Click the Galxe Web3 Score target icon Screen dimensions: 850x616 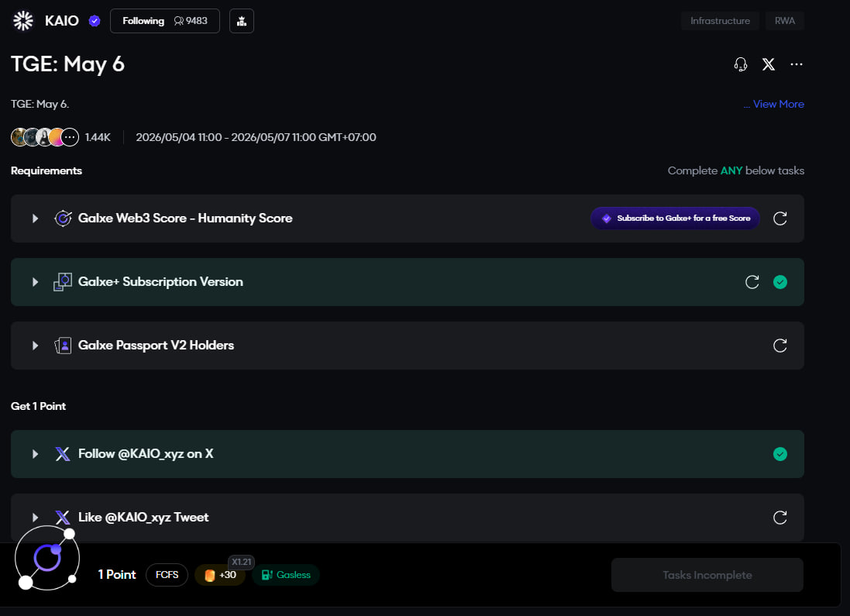click(x=63, y=218)
